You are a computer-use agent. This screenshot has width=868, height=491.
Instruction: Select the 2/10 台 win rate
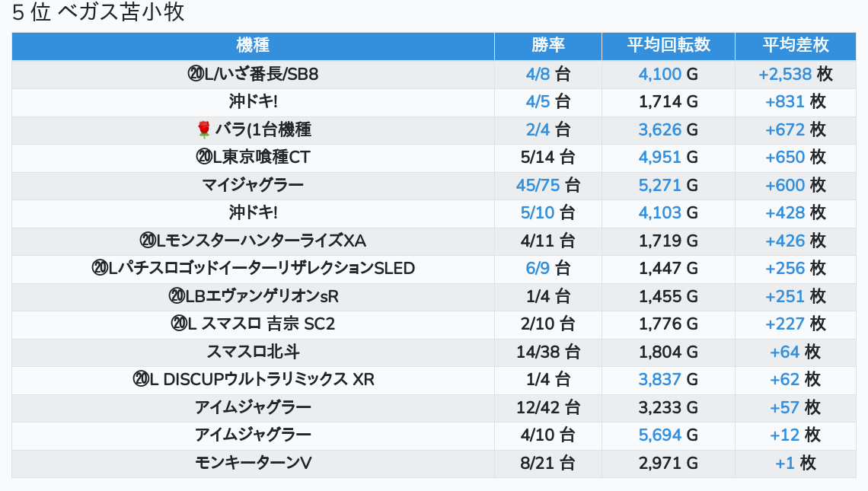548,324
